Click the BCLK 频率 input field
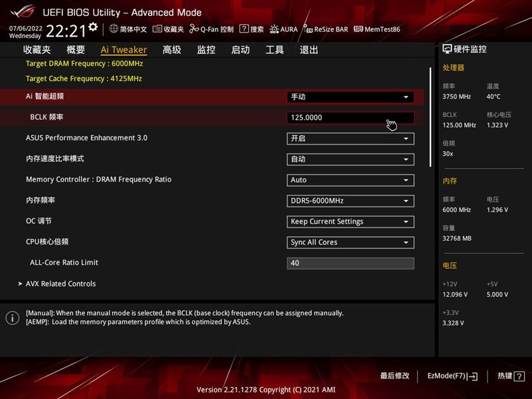This screenshot has width=532, height=399. [350, 118]
